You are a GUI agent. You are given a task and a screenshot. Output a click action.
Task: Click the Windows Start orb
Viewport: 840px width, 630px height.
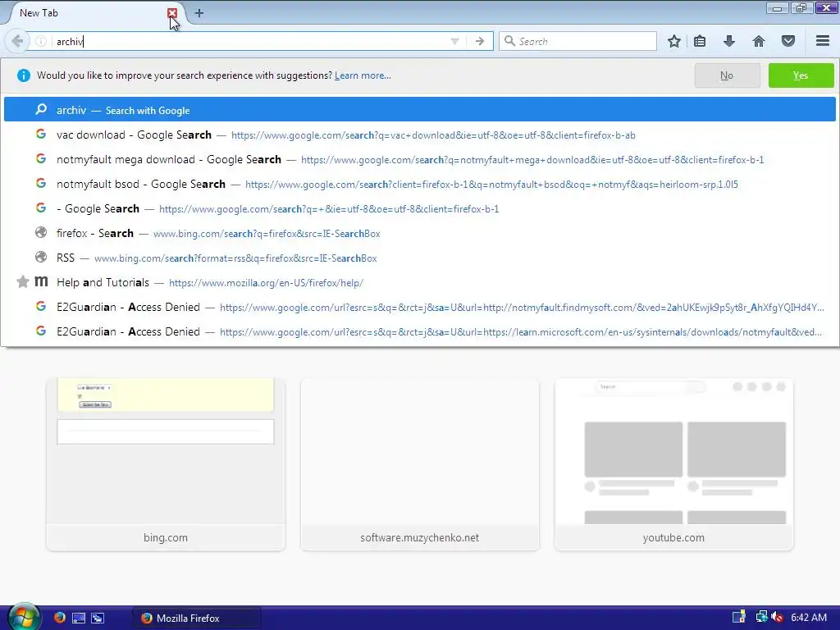pyautogui.click(x=24, y=617)
